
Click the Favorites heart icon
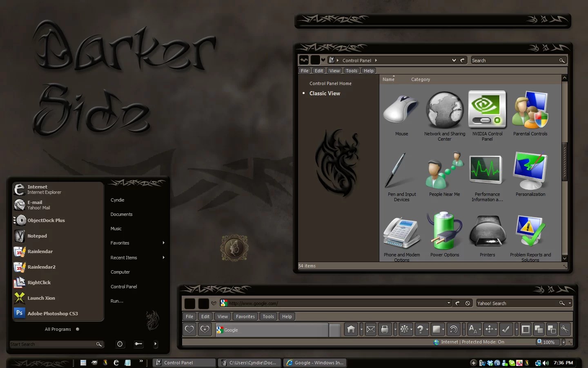[189, 330]
